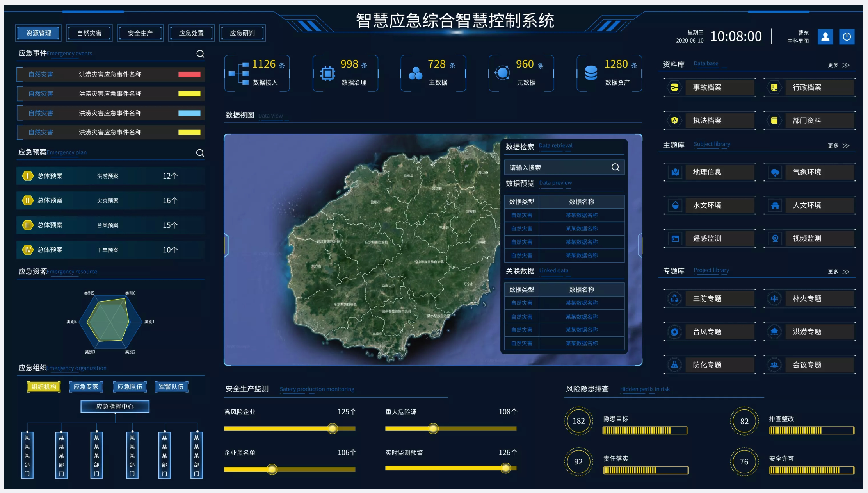Image resolution: width=868 pixels, height=493 pixels.
Task: Click the search icon beside 应急事件 header
Action: point(200,54)
